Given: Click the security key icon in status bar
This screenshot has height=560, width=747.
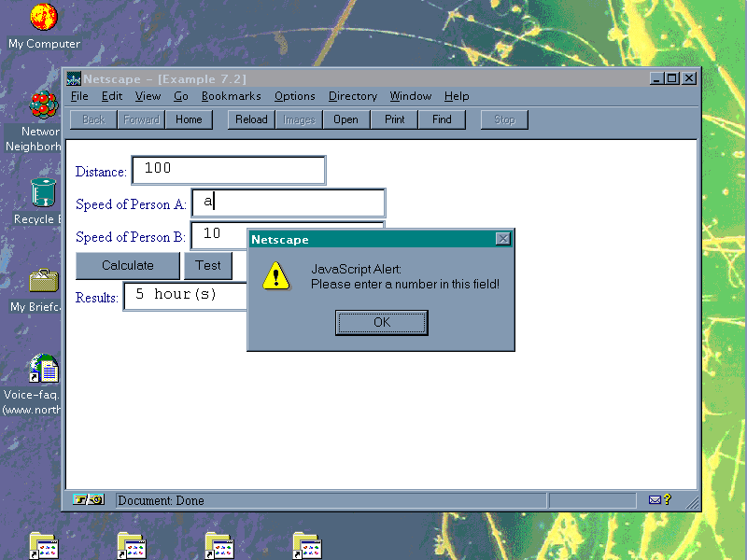Looking at the screenshot, I should (89, 500).
